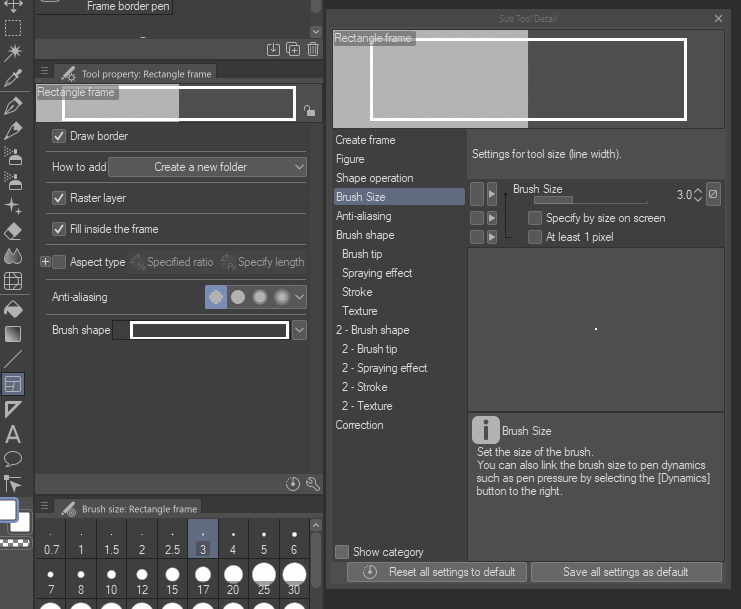Toggle the Raster layer checkbox
Viewport: 741px width, 609px height.
tap(59, 198)
